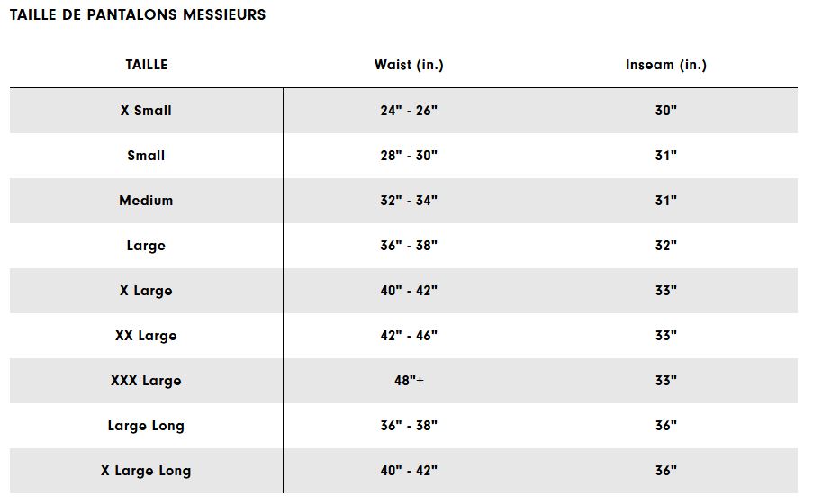Viewport: 813px width, 504px height.
Task: Click the XXX Large size label
Action: (x=146, y=381)
